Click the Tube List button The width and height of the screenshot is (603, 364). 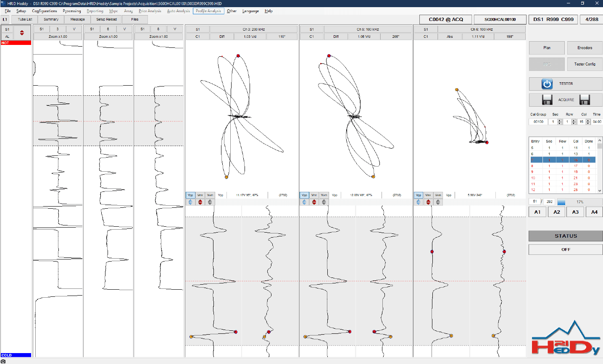click(25, 19)
